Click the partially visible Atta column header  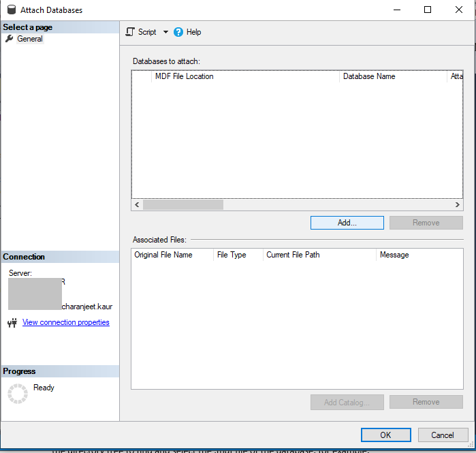coord(456,76)
